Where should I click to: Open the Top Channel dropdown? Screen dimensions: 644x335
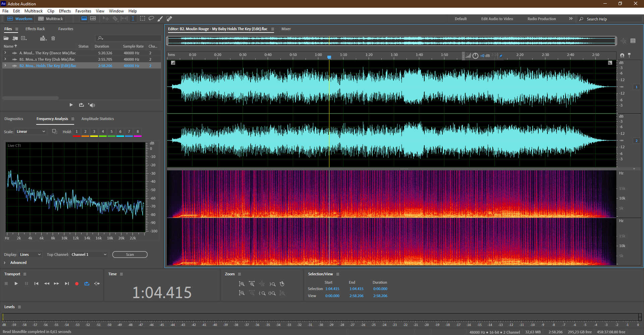(89, 255)
